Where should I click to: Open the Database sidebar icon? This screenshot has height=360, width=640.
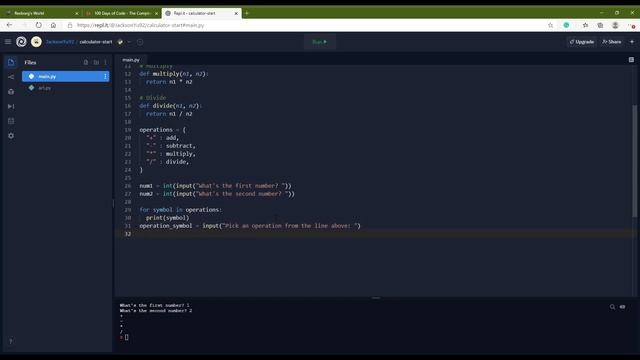11,121
